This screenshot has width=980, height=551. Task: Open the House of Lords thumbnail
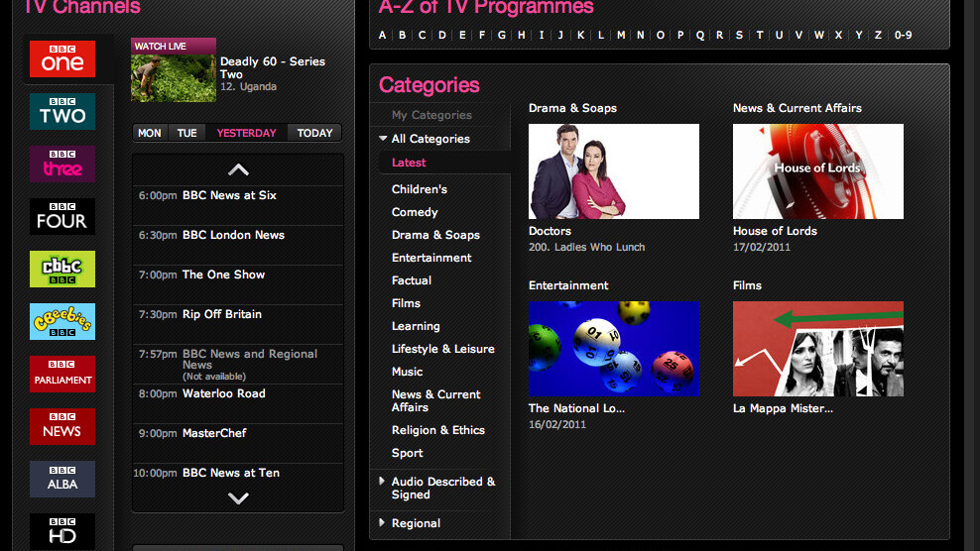818,171
